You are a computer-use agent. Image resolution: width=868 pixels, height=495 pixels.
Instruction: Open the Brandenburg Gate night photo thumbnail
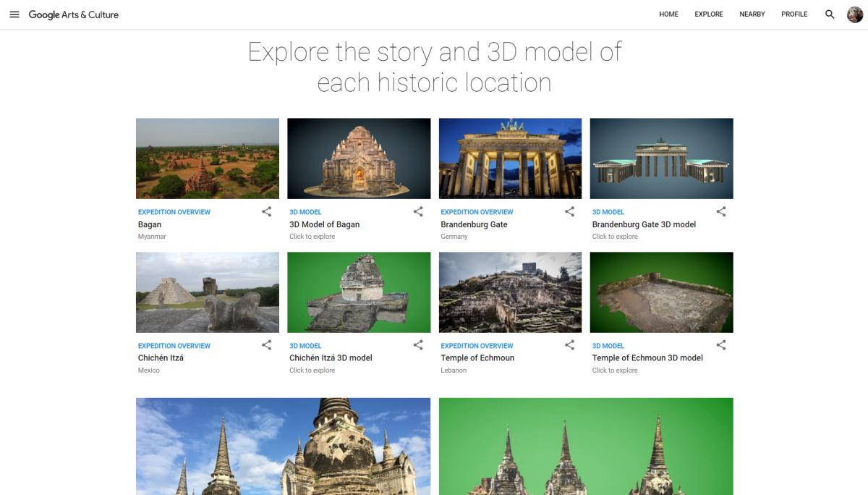[510, 158]
